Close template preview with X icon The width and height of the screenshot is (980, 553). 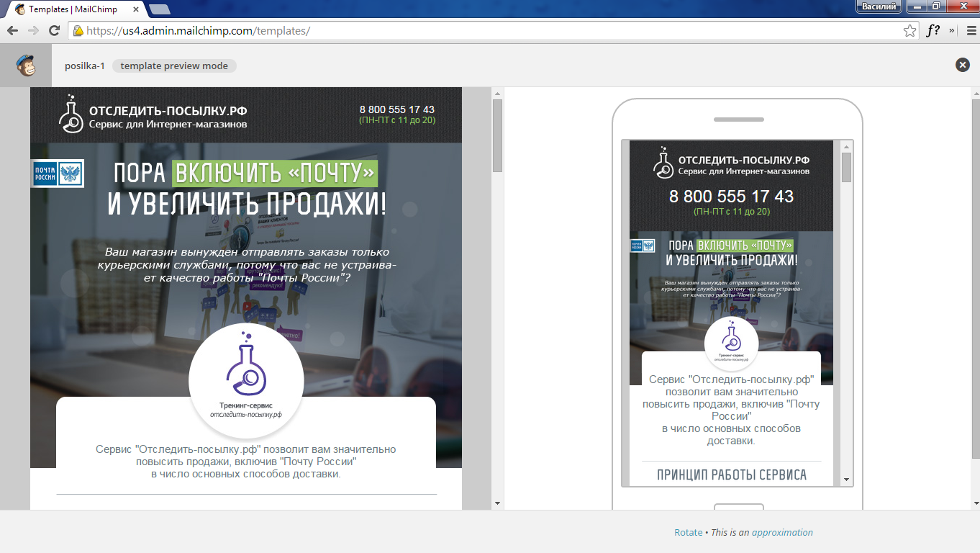[962, 65]
